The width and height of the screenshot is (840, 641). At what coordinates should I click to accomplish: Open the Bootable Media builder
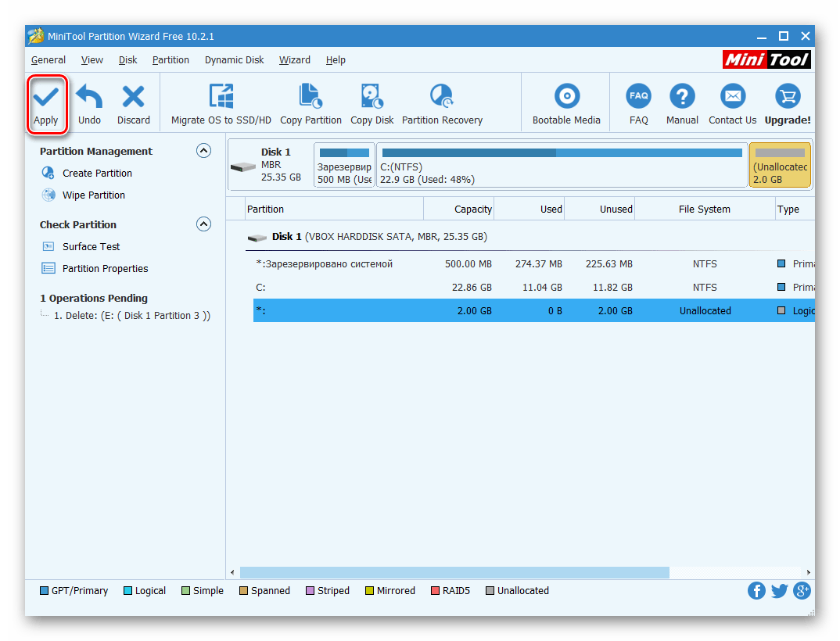(566, 104)
